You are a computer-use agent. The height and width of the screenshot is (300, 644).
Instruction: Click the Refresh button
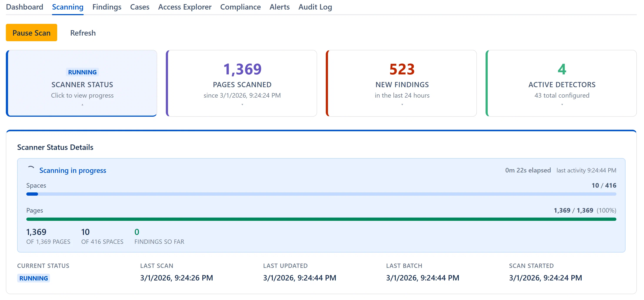pyautogui.click(x=83, y=33)
